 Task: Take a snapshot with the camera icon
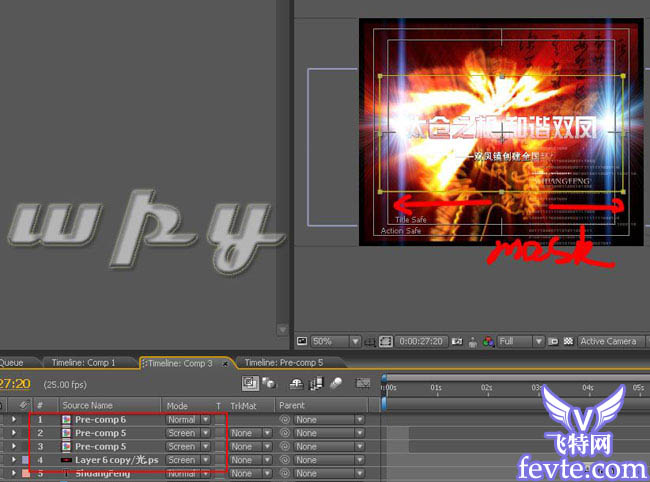coord(456,342)
